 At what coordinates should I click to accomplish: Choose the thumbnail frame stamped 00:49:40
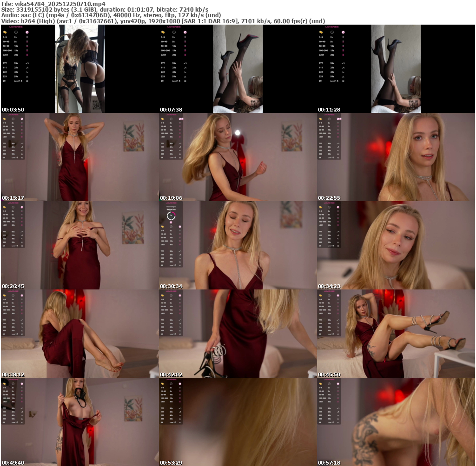coord(79,422)
